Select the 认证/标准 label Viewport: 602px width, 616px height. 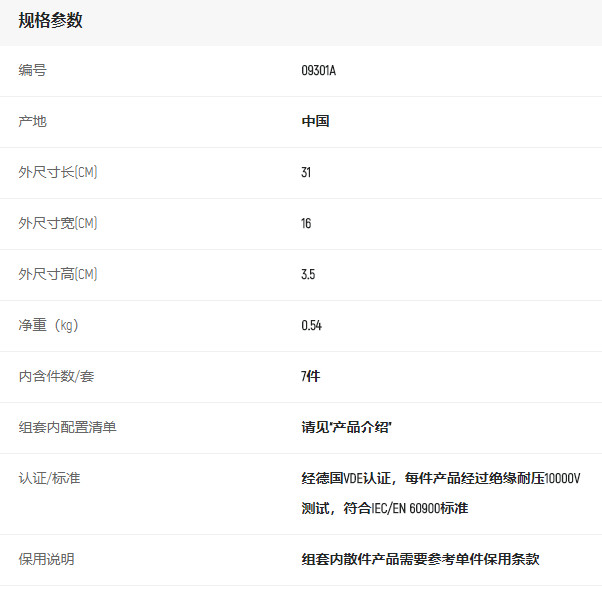[49, 479]
